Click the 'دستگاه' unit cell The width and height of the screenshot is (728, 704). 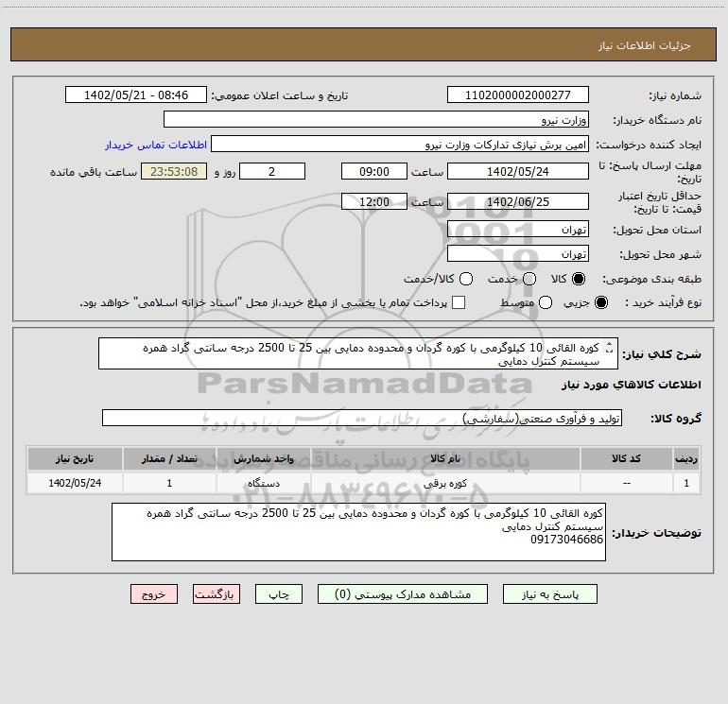click(x=263, y=483)
